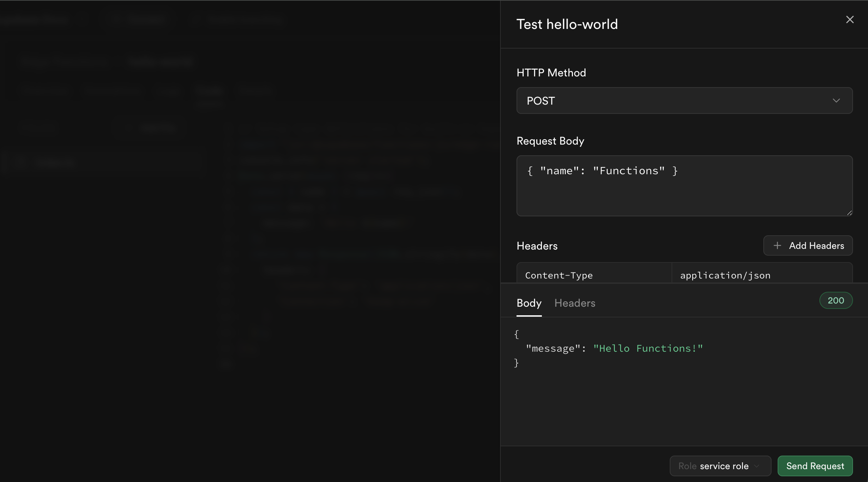
Task: Click the Test hello-world panel title
Action: pyautogui.click(x=567, y=24)
